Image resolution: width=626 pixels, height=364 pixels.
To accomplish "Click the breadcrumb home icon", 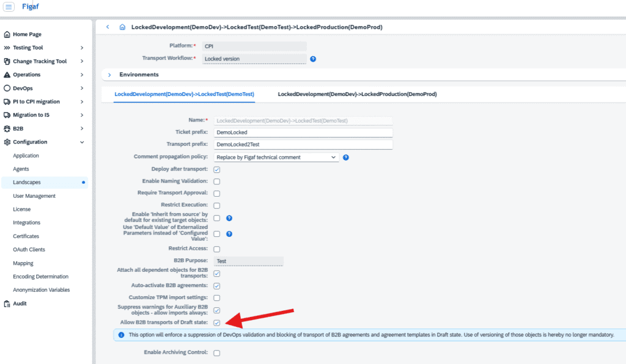I will tap(122, 27).
